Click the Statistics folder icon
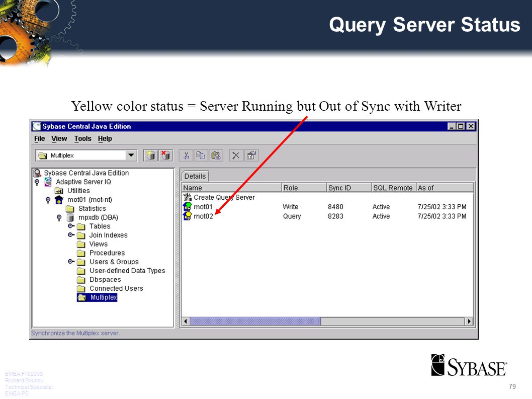This screenshot has height=399, width=532. pos(70,208)
